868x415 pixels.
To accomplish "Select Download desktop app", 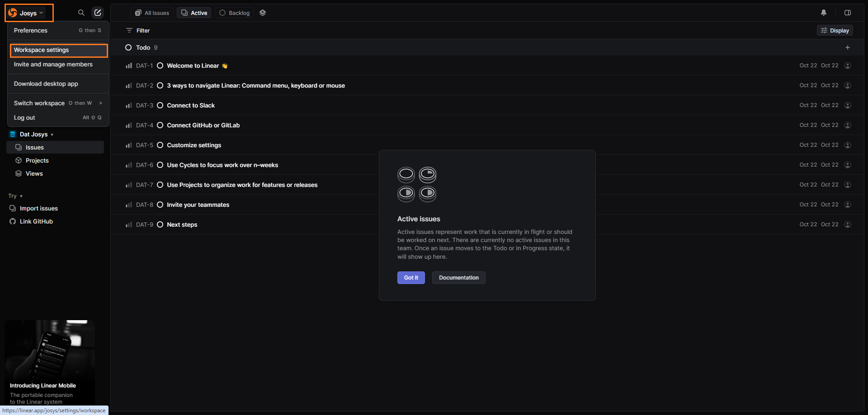I will pyautogui.click(x=58, y=84).
